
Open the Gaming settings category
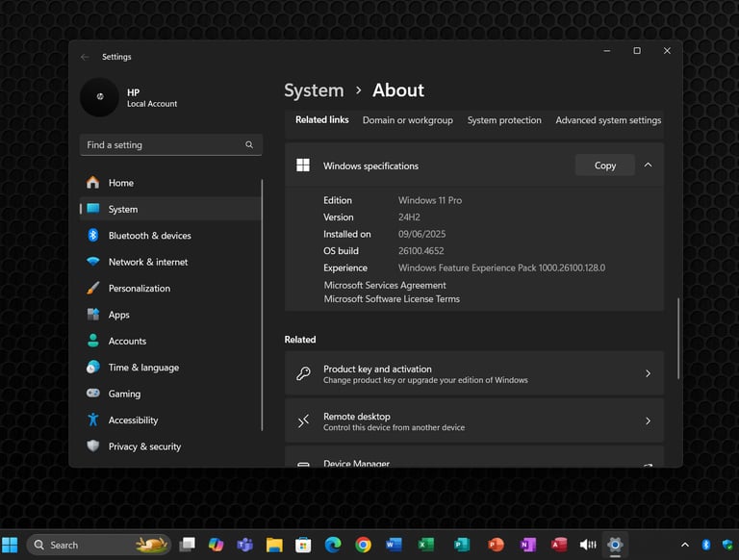tap(124, 394)
